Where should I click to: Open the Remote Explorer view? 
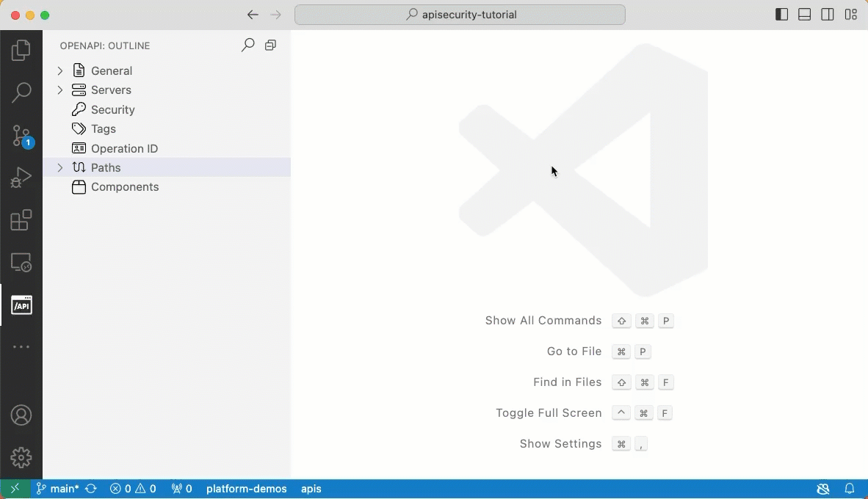[21, 262]
